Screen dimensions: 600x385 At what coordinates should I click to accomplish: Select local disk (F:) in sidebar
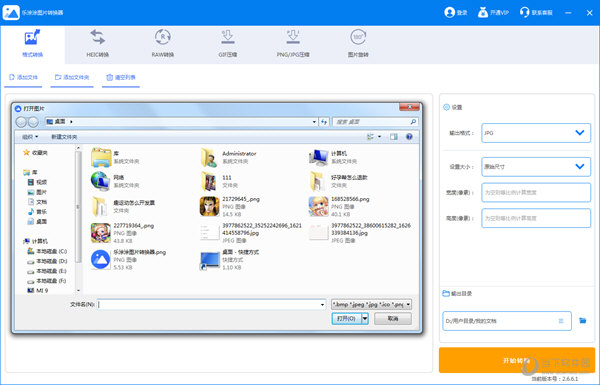click(47, 281)
